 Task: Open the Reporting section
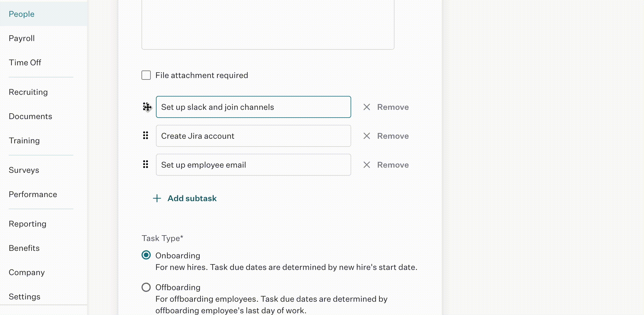27,224
